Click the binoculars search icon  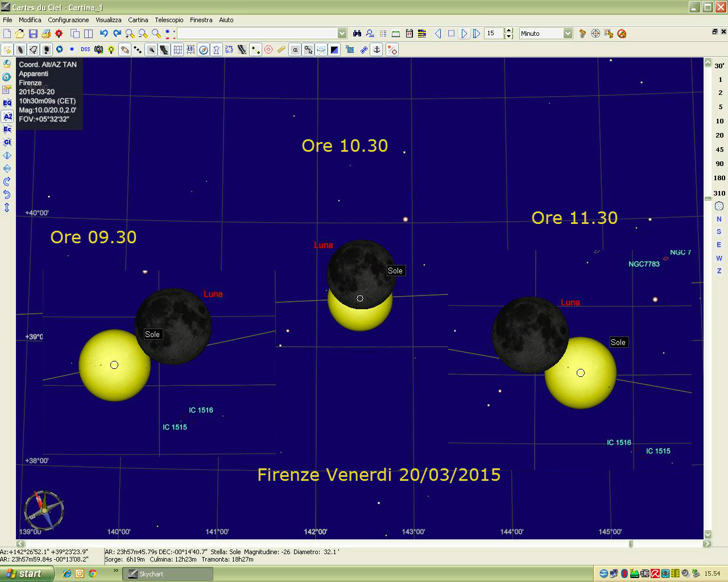(x=357, y=34)
